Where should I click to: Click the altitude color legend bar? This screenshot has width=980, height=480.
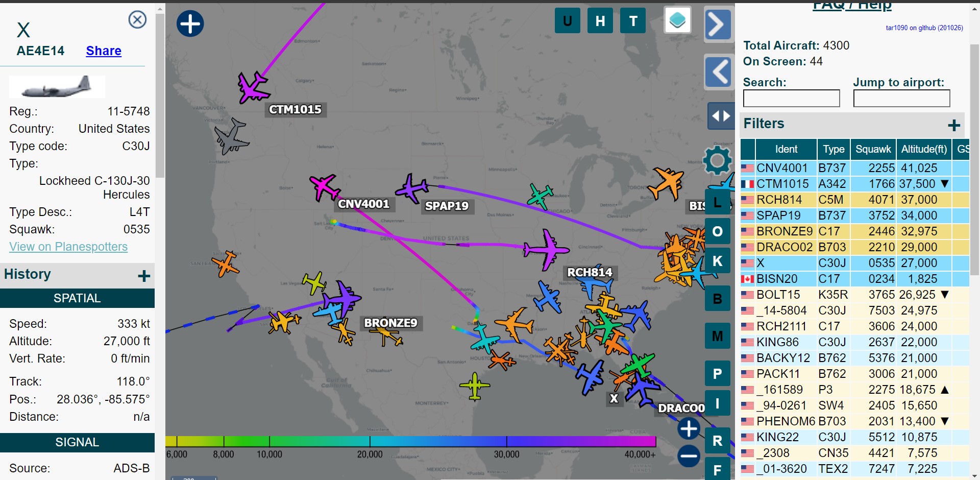click(411, 442)
